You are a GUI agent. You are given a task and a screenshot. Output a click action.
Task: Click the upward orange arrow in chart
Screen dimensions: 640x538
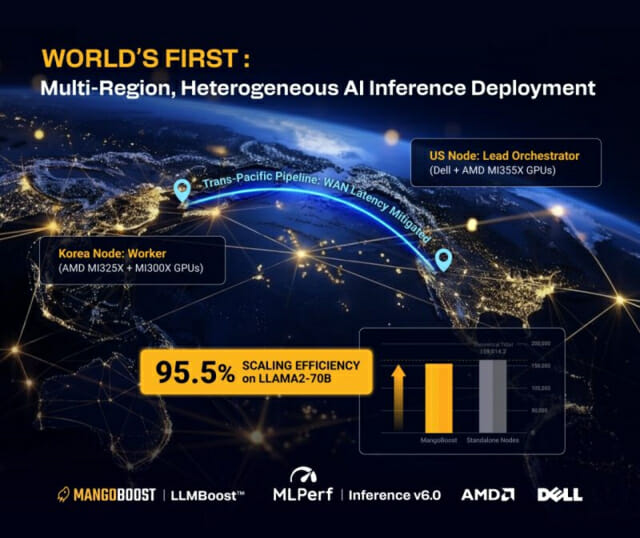point(399,397)
